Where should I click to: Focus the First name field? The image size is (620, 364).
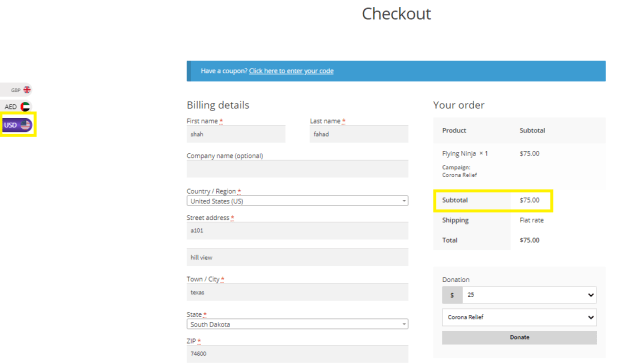(x=236, y=134)
